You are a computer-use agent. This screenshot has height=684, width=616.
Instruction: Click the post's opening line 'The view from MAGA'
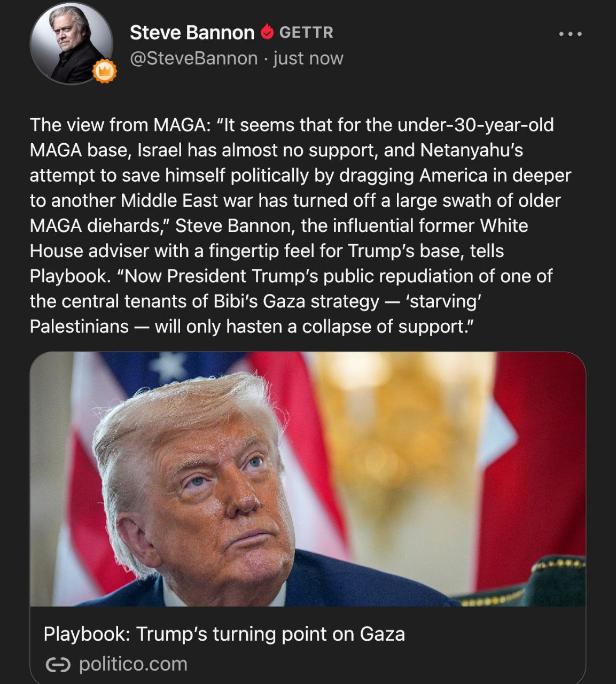(x=118, y=125)
